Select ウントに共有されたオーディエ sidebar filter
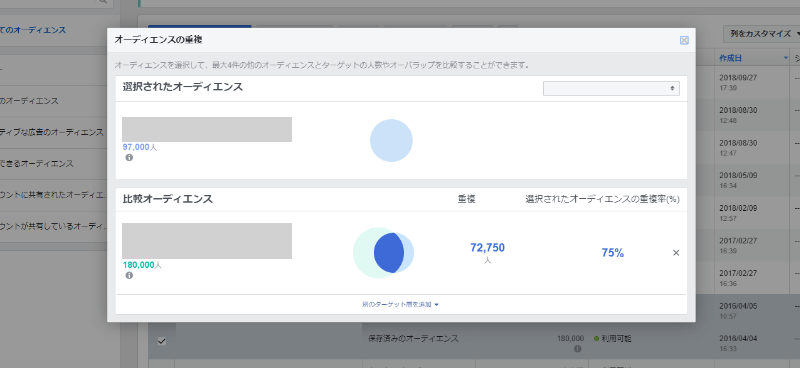This screenshot has width=800, height=368. pos(53,195)
